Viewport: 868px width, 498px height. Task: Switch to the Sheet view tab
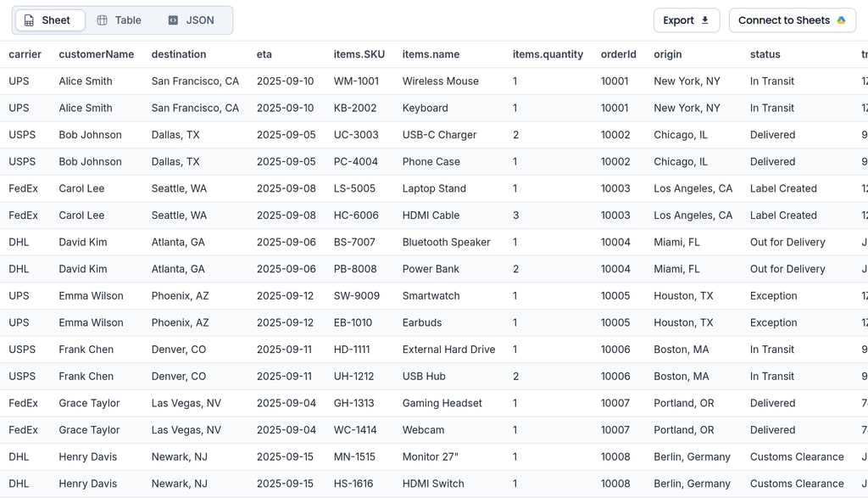(x=50, y=20)
